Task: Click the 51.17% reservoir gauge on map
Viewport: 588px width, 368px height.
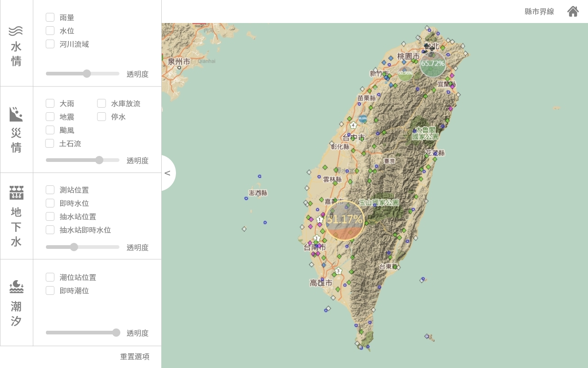Action: (345, 220)
